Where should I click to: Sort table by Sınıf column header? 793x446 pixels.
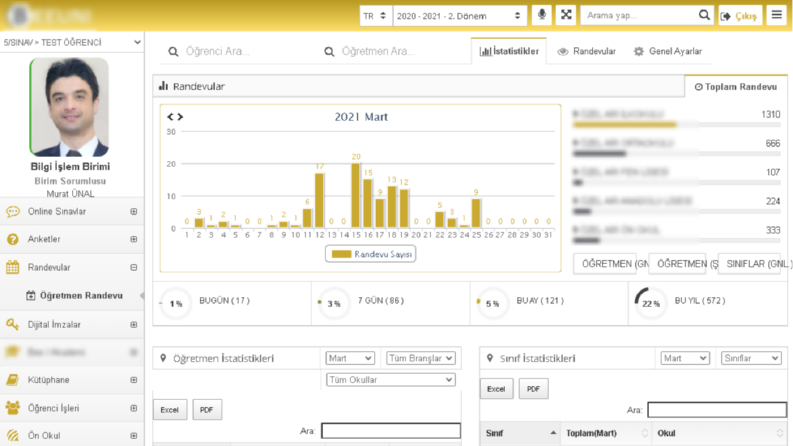pos(520,433)
